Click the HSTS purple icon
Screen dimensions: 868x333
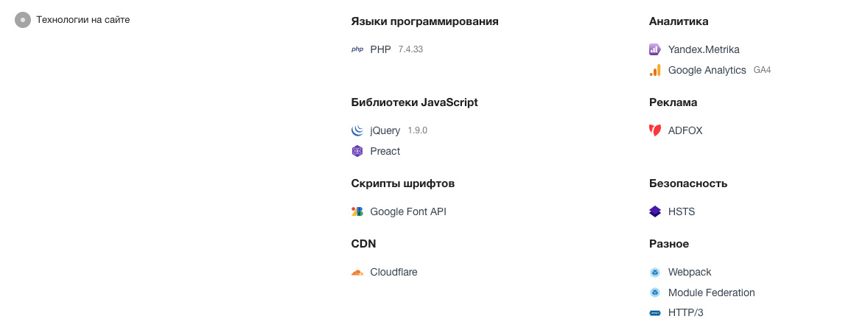655,211
